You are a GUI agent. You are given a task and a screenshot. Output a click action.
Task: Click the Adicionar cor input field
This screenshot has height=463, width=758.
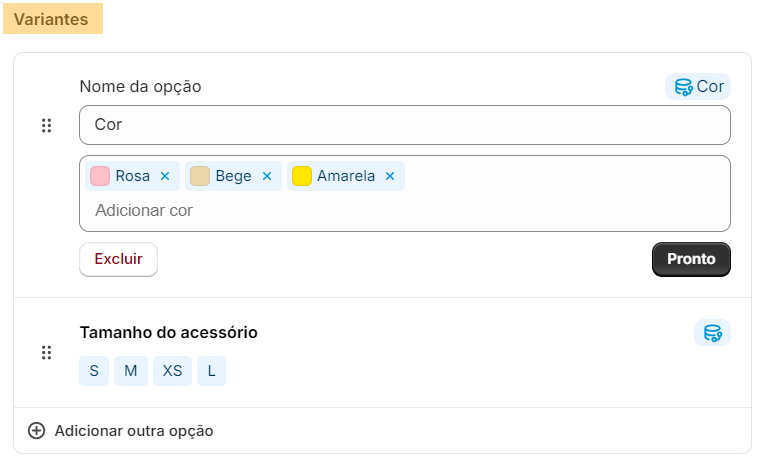405,211
